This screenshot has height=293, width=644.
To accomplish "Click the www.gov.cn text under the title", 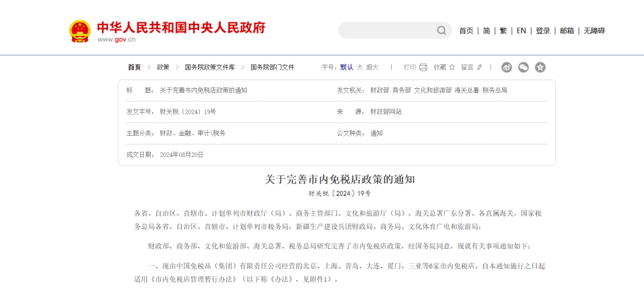I will coord(116,40).
